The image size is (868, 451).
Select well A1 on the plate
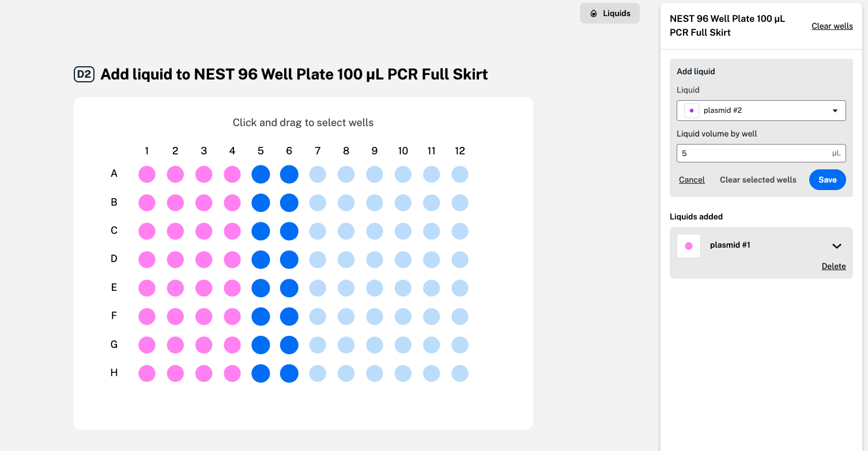click(x=147, y=175)
